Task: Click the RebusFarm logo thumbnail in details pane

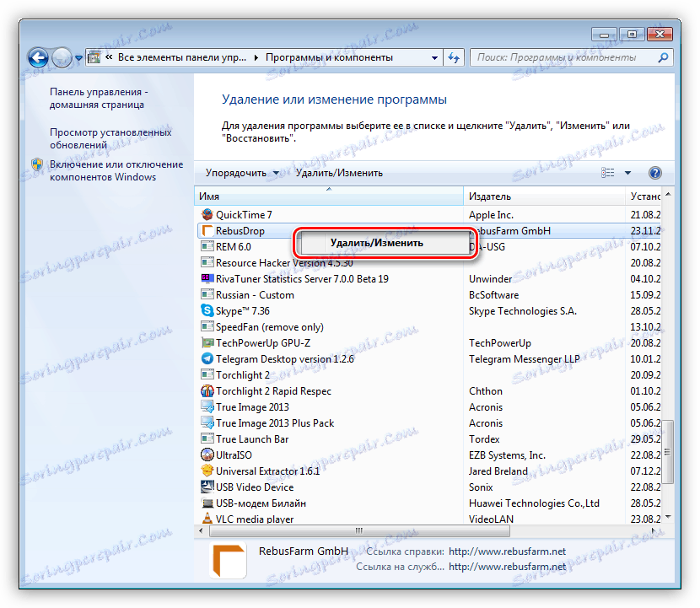Action: pyautogui.click(x=228, y=560)
